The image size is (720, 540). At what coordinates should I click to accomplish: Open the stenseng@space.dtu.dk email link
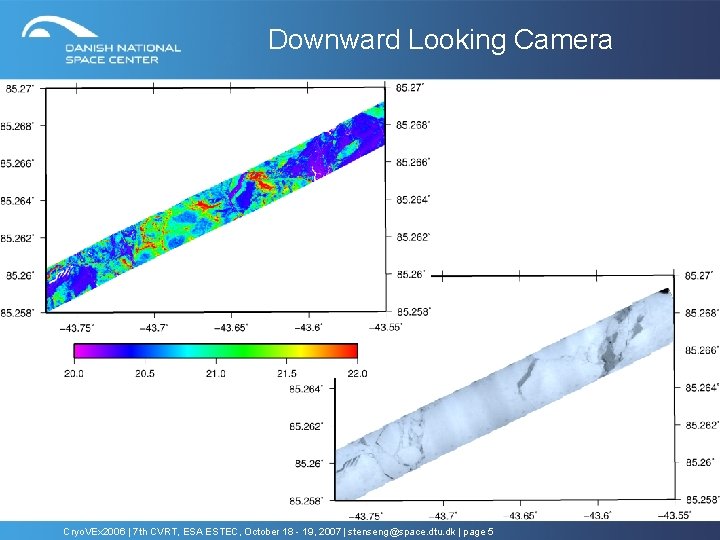[401, 532]
